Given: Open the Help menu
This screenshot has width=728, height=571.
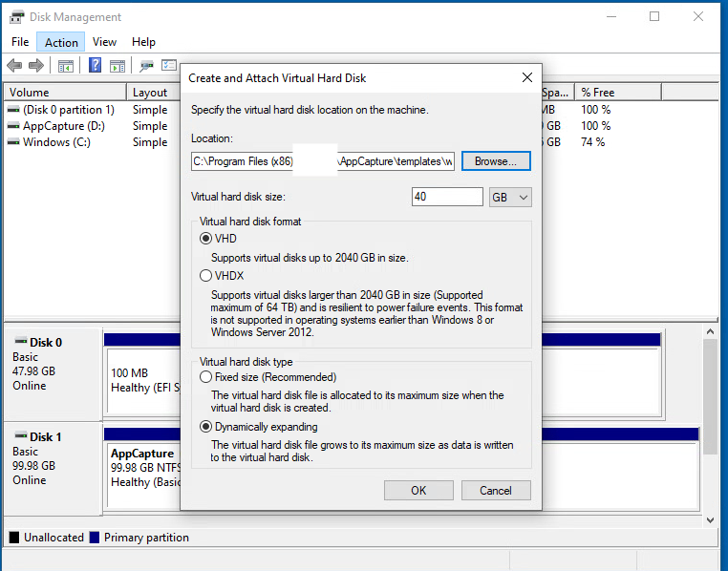Looking at the screenshot, I should [x=143, y=42].
